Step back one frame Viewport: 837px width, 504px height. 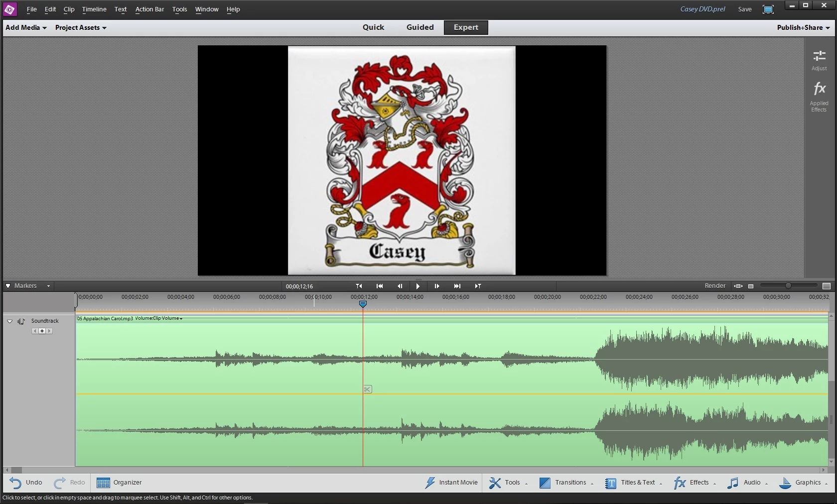click(x=400, y=286)
